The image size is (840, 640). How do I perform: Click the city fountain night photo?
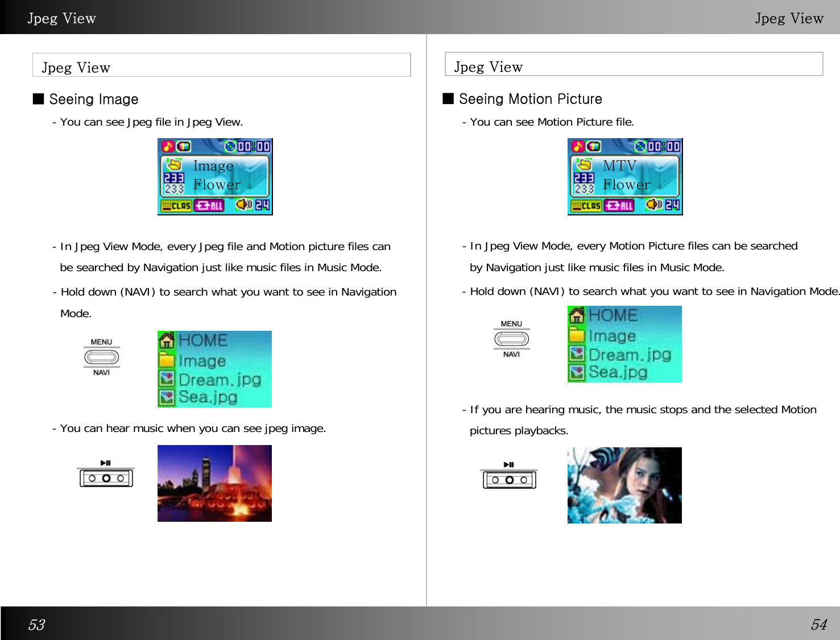pyautogui.click(x=214, y=483)
